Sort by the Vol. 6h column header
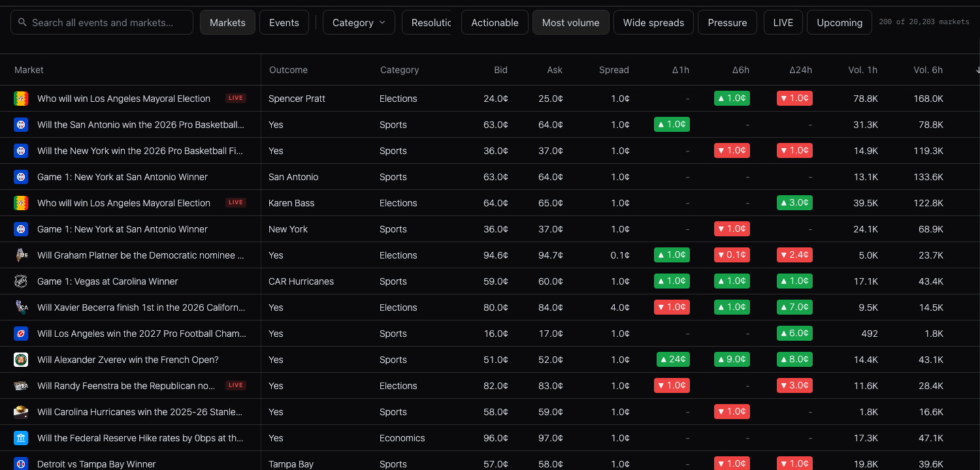This screenshot has height=470, width=980. click(928, 70)
